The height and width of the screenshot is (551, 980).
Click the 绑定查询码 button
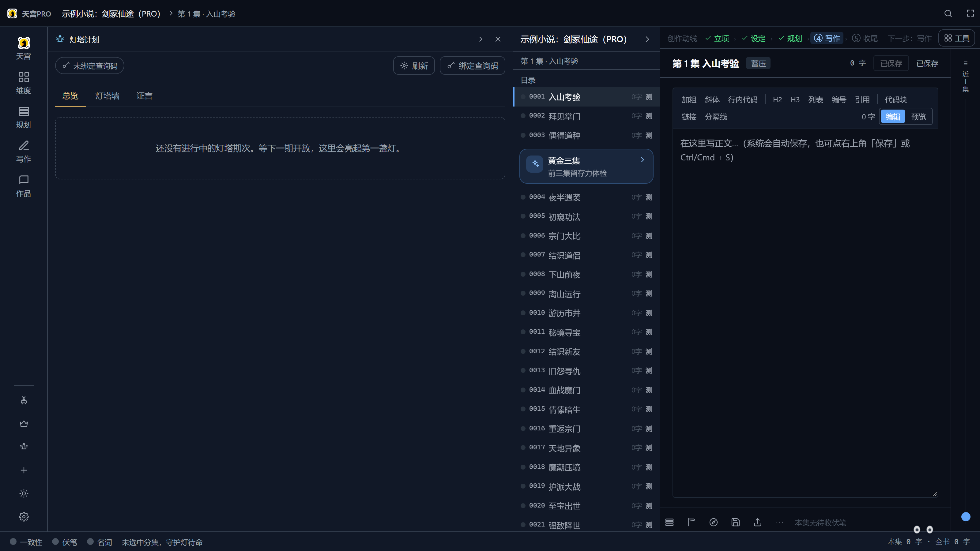(x=473, y=66)
